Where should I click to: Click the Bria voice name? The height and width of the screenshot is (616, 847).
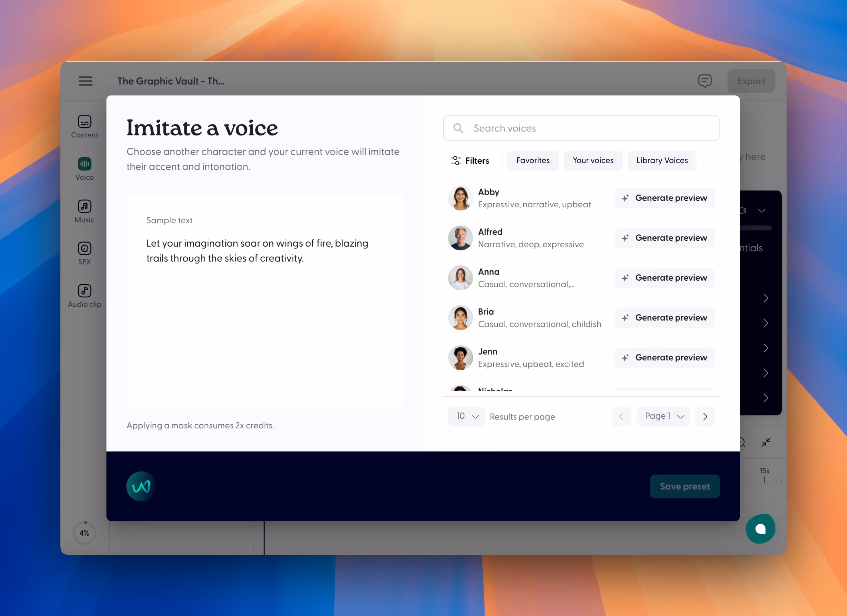coord(485,312)
